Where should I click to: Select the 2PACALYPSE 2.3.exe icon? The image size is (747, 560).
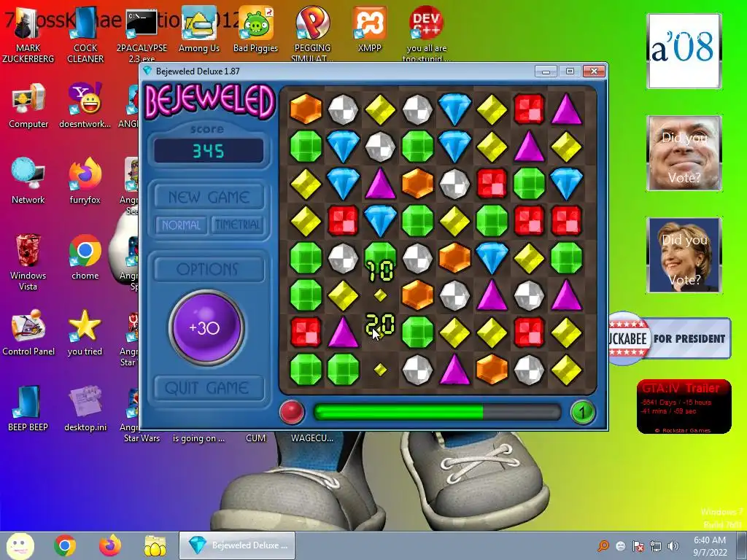142,34
